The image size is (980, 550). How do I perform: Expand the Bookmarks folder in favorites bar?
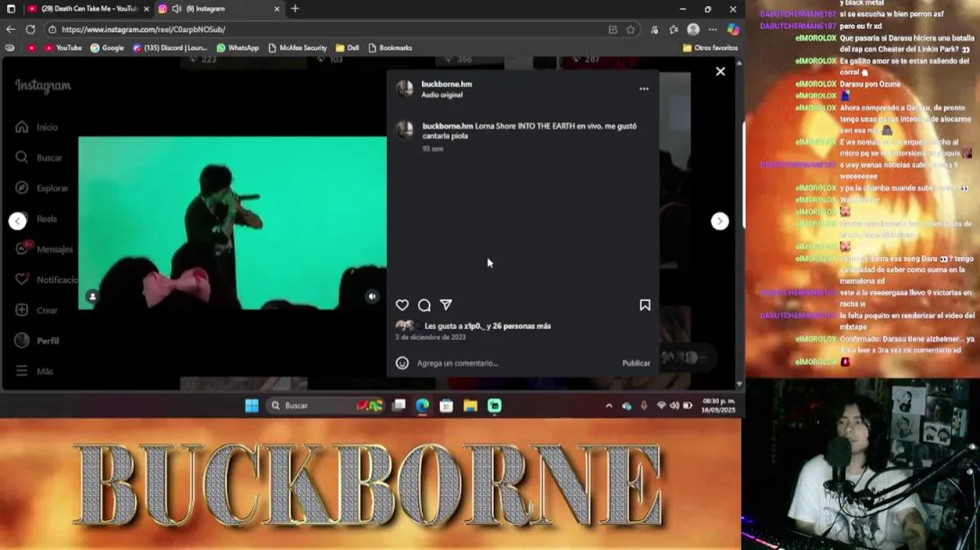pos(390,47)
